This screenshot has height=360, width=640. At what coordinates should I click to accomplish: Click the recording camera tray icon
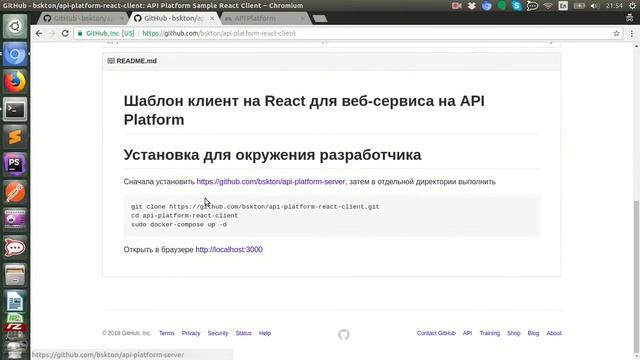point(456,6)
